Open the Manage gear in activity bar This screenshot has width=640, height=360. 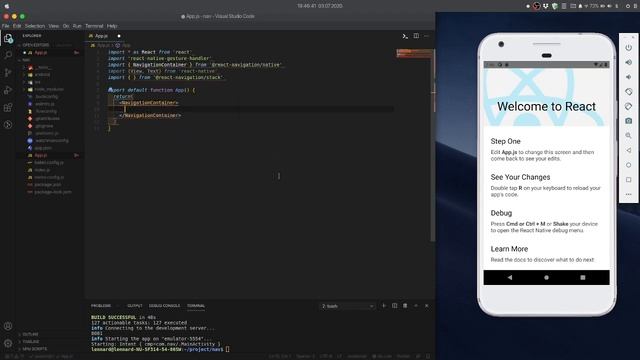coord(8,343)
